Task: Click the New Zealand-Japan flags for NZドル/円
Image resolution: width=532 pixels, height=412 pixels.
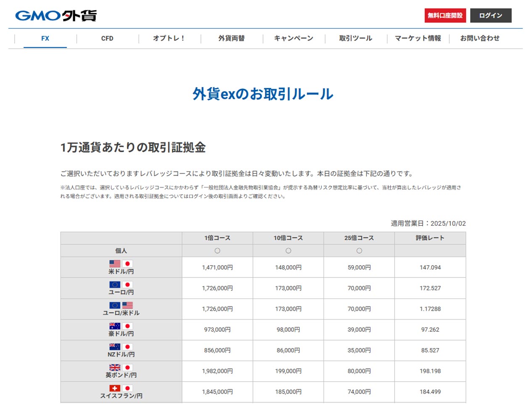Action: [x=121, y=346]
